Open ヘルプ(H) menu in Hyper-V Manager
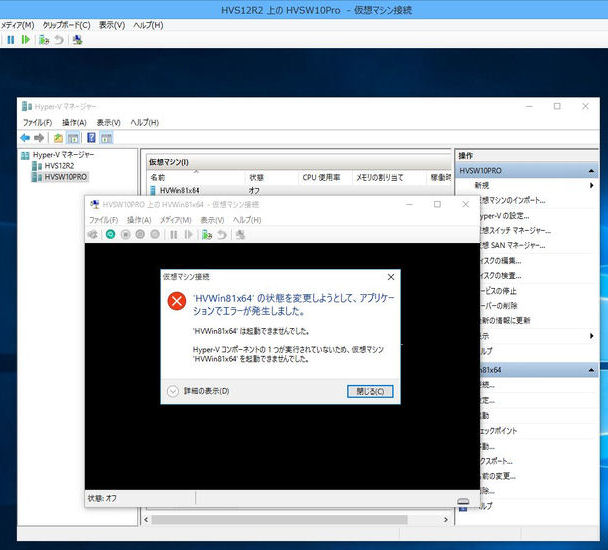The height and width of the screenshot is (550, 608). (x=145, y=123)
